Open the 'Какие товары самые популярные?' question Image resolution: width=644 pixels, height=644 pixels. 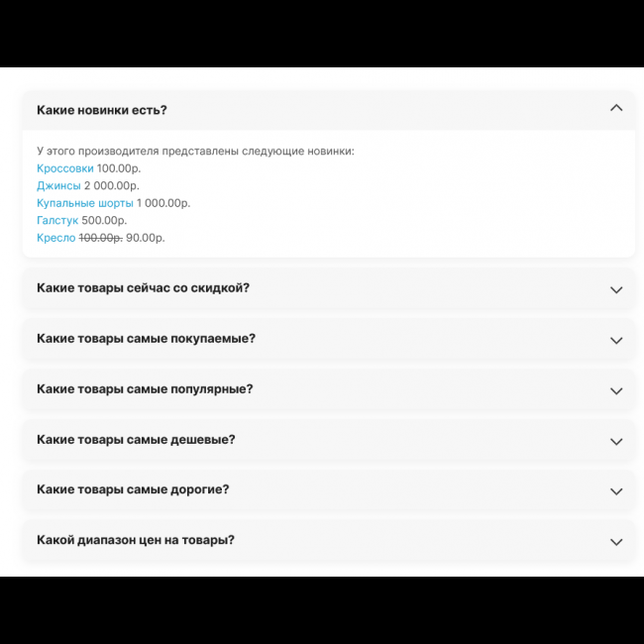[145, 389]
